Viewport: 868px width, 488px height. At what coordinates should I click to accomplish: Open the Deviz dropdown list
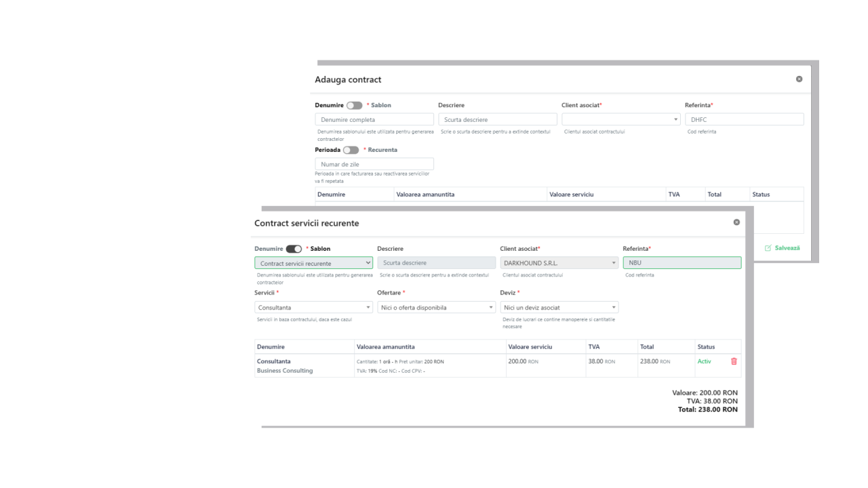pyautogui.click(x=559, y=308)
